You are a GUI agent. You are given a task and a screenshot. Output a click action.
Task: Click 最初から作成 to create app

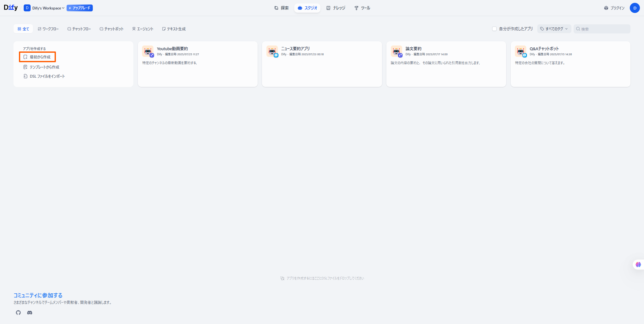pyautogui.click(x=37, y=57)
